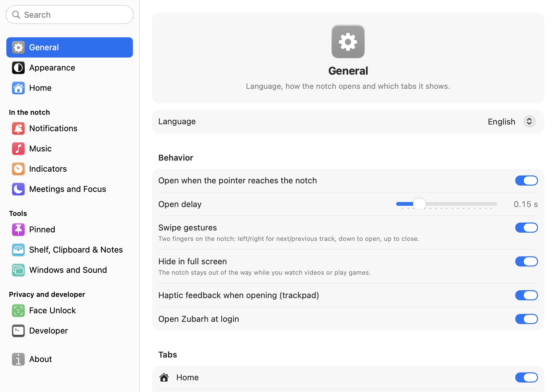
Task: Open Shelf, Clipboard & Notes section
Action: (70, 250)
